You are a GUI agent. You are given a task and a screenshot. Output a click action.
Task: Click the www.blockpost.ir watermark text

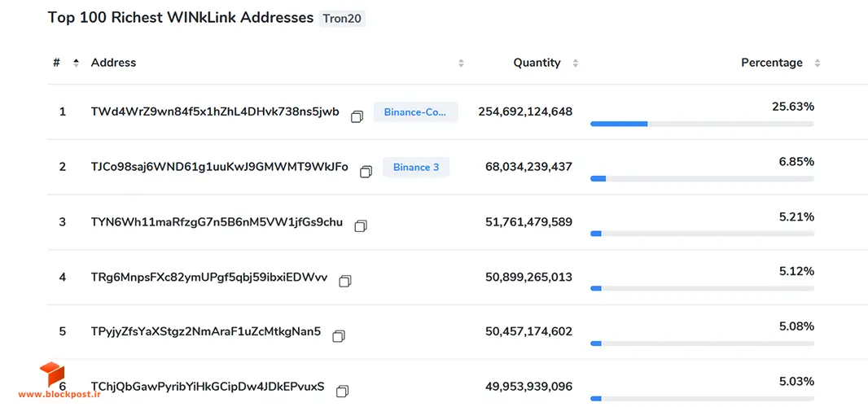tap(59, 395)
